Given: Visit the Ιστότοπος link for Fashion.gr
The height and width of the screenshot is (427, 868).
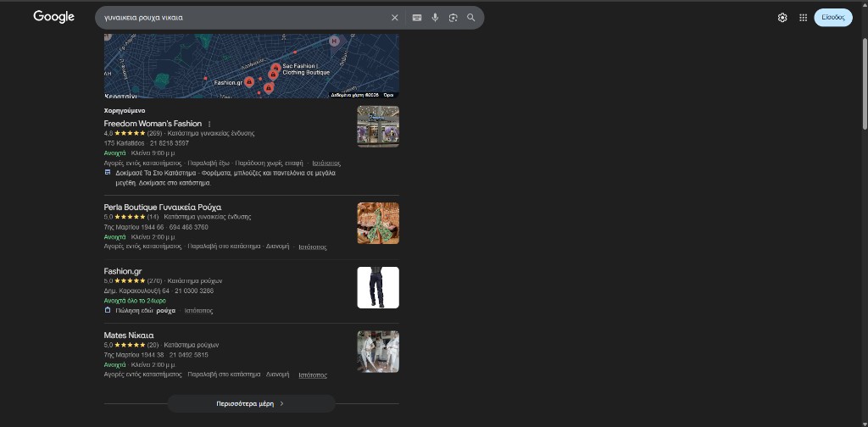Looking at the screenshot, I should coord(198,311).
